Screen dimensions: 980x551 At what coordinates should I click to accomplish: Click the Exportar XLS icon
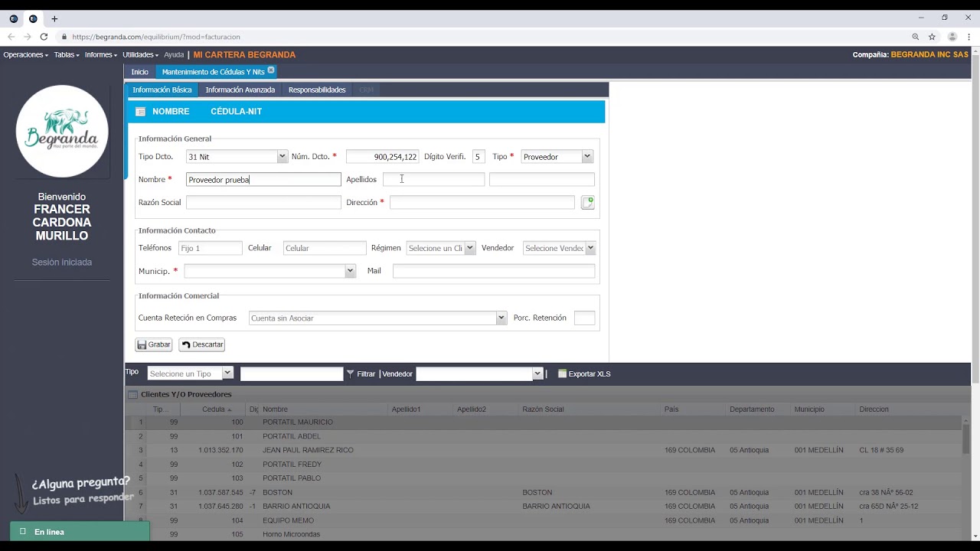[563, 373]
